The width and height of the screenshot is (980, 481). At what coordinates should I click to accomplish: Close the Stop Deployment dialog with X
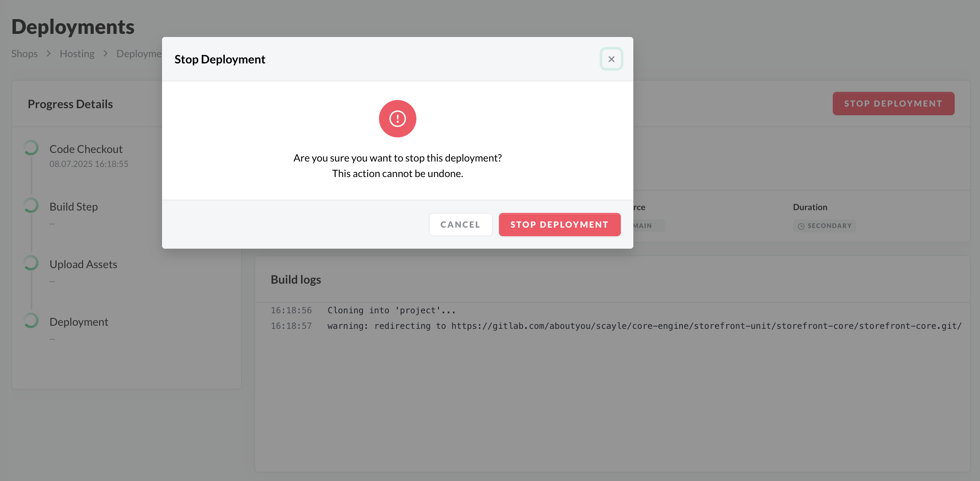click(x=611, y=59)
